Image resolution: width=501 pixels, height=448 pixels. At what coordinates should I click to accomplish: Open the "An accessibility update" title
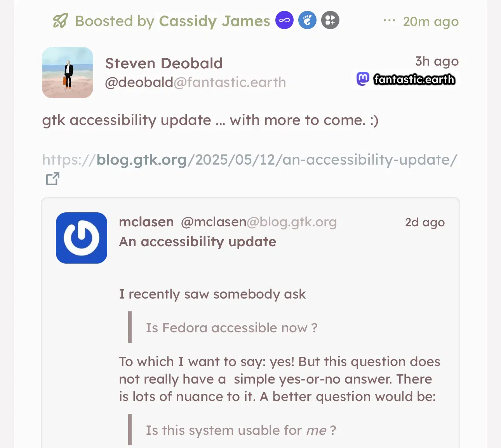pos(198,242)
